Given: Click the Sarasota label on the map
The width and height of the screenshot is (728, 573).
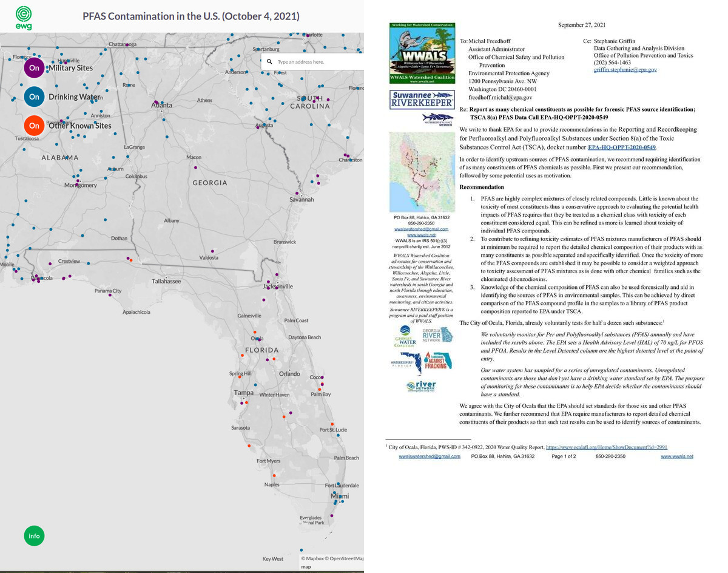Looking at the screenshot, I should coord(240,428).
